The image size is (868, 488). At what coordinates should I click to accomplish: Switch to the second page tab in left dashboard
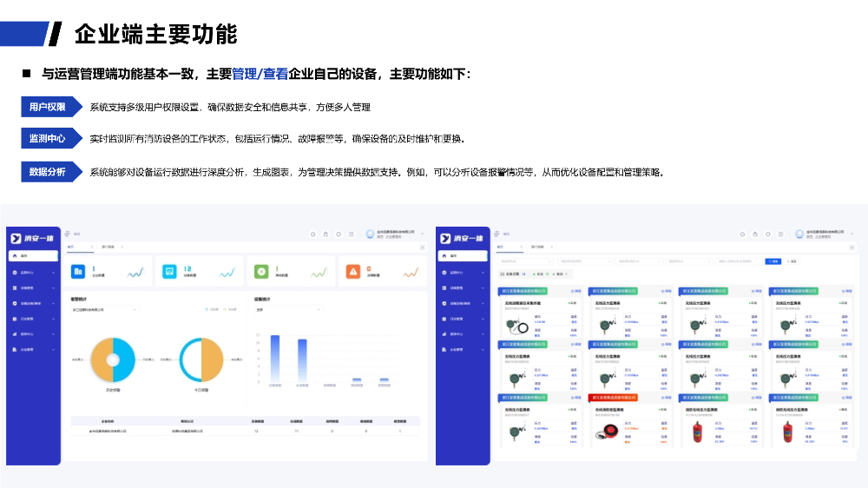108,247
